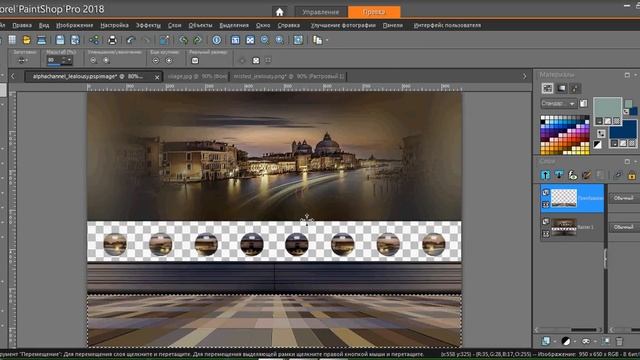The image size is (640, 360).
Task: Click the Fit image to window icon
Action: tap(250, 40)
